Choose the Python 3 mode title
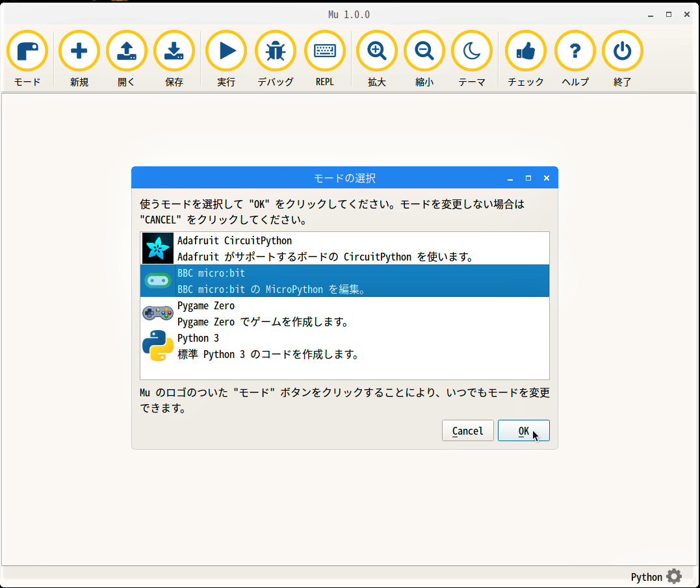 [198, 338]
